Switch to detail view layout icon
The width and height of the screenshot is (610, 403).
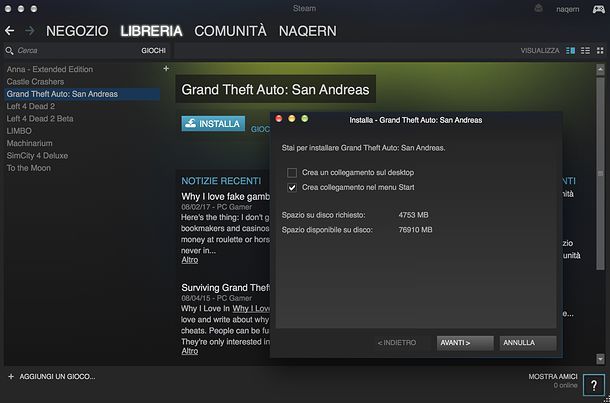571,51
